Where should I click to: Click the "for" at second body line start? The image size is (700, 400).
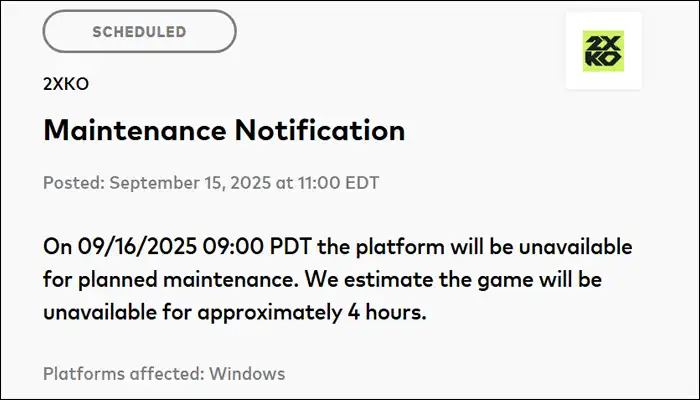coord(57,279)
